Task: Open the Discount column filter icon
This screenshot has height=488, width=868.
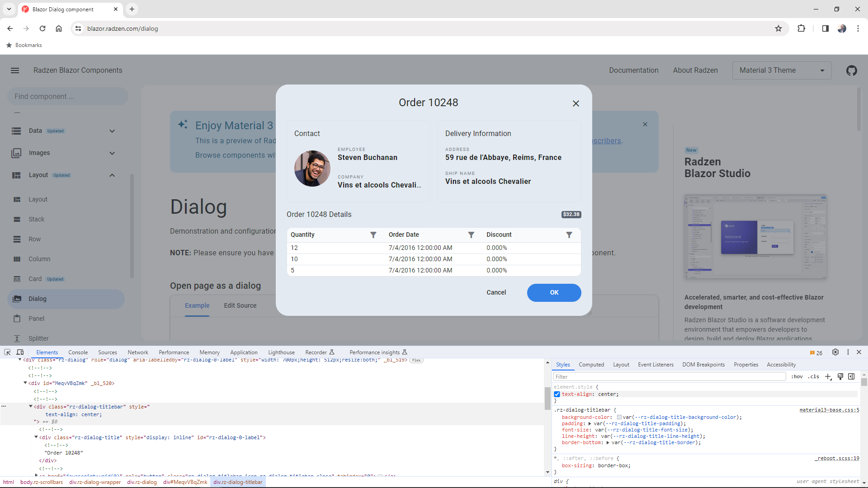Action: pyautogui.click(x=569, y=235)
